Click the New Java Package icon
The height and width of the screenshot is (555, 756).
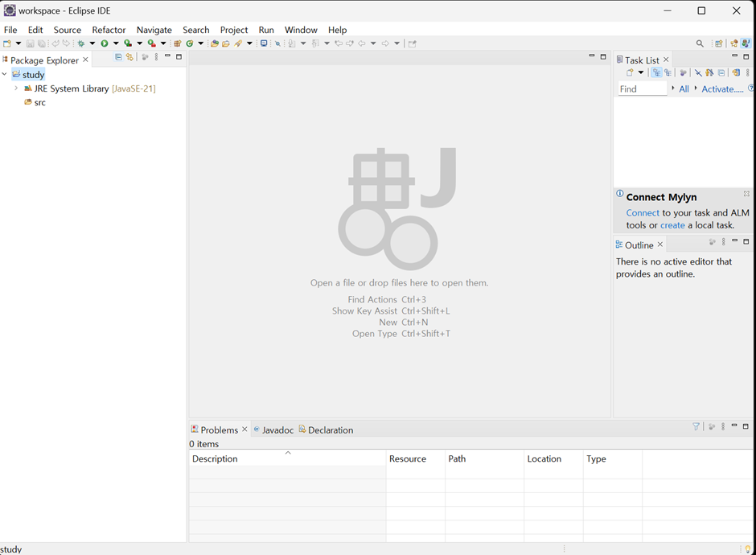pyautogui.click(x=178, y=43)
